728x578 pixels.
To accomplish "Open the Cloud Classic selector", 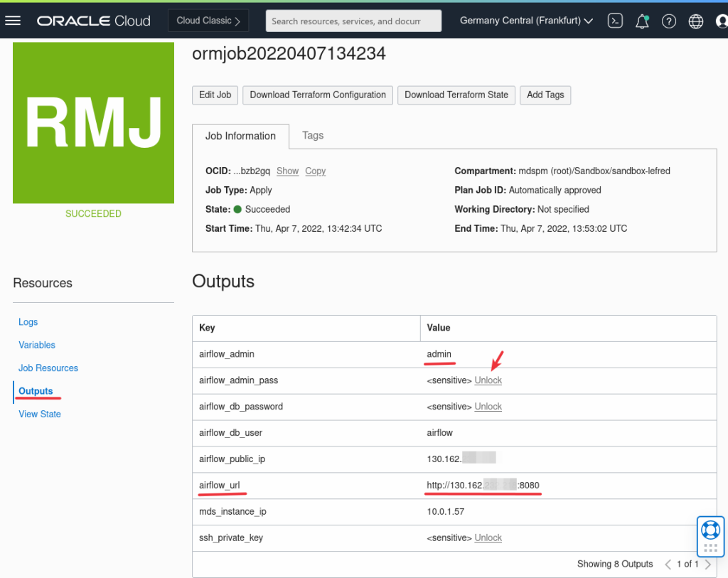I will coord(208,21).
